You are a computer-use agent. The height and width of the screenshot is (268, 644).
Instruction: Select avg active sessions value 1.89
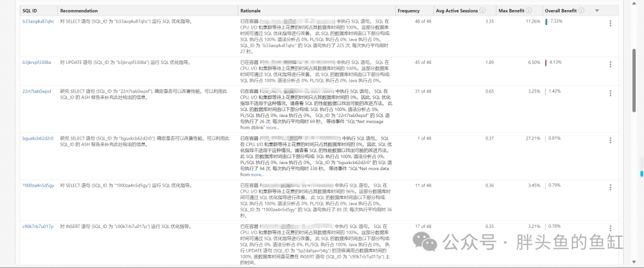(x=490, y=63)
